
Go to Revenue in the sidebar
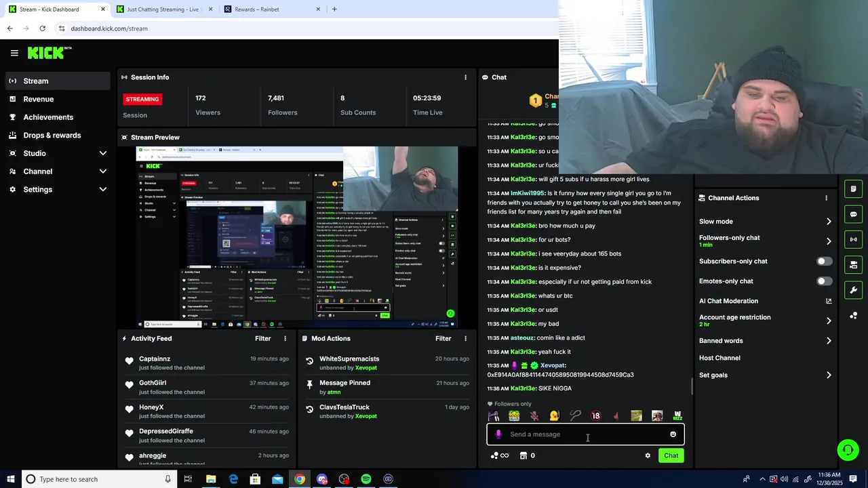57,99
